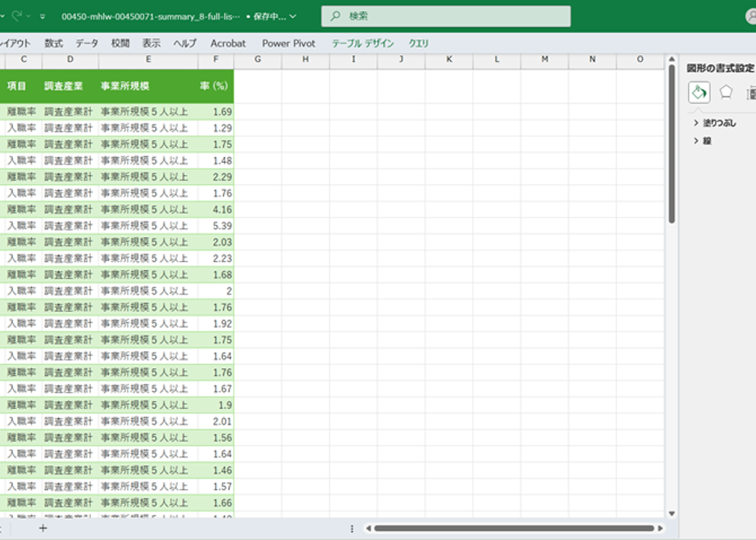This screenshot has height=540, width=756.
Task: Select the cell with value 2.03
Action: click(x=215, y=242)
